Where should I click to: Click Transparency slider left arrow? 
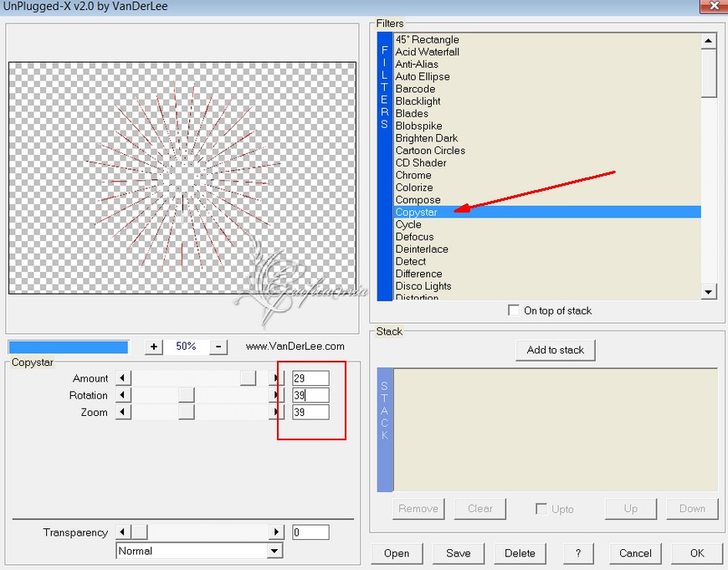(x=123, y=531)
